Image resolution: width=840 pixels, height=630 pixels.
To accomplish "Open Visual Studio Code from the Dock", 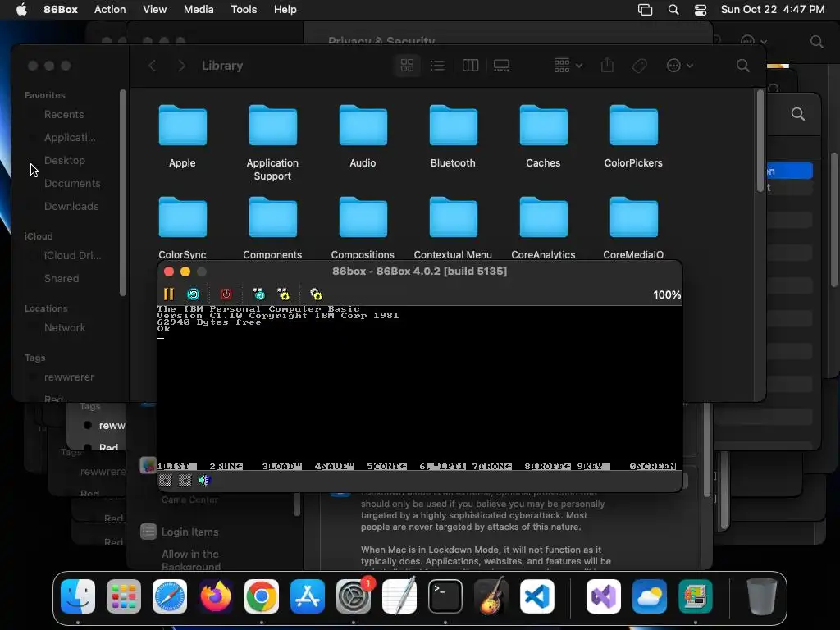I will [537, 596].
